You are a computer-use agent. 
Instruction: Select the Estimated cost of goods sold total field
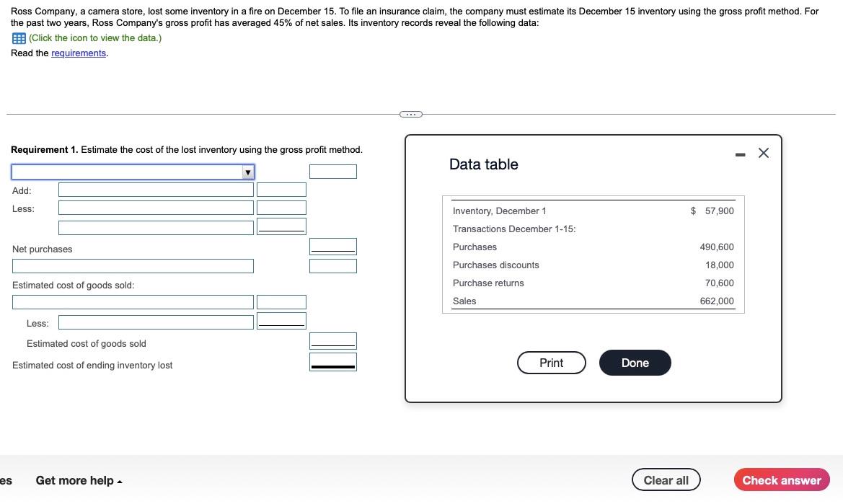[x=332, y=341]
